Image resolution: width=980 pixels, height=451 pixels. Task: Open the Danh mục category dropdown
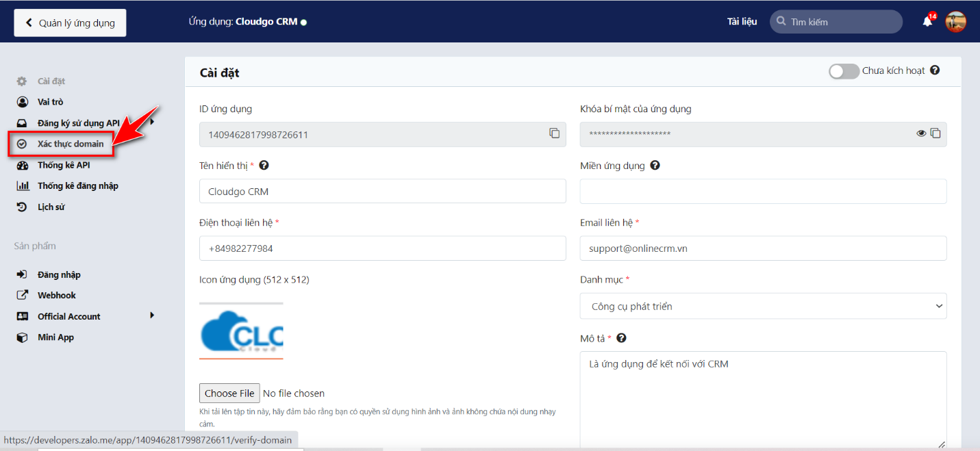[763, 305]
